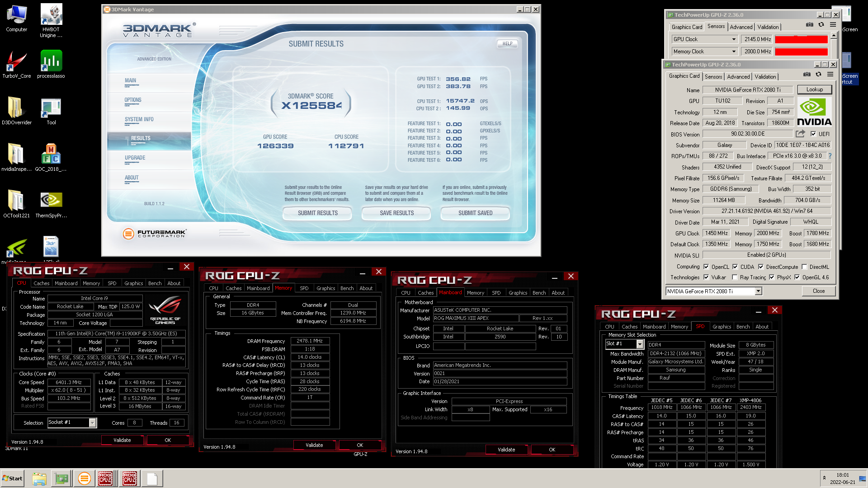Click the red Memory Clock sensor graph bar
Screen dimensions: 868x488
coord(801,52)
